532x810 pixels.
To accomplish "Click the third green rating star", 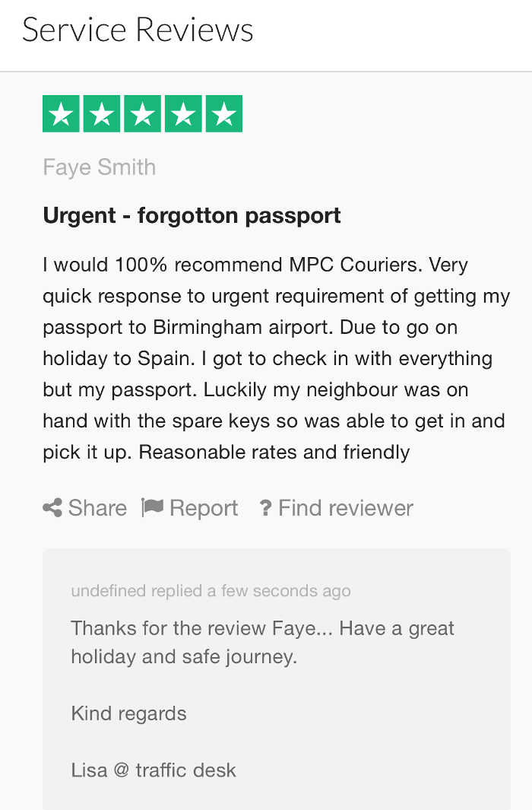I will 143,114.
